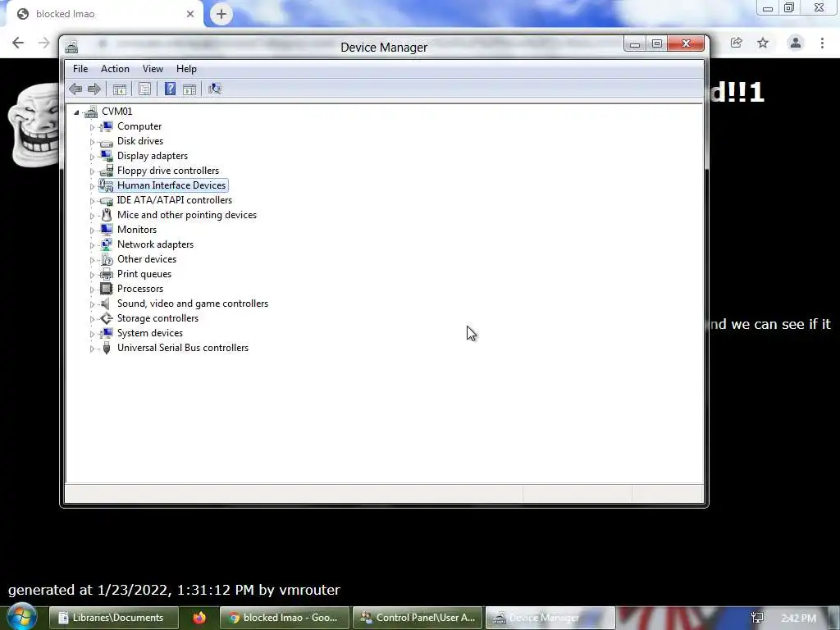Expand the Display adapters node
This screenshot has width=840, height=630.
92,157
